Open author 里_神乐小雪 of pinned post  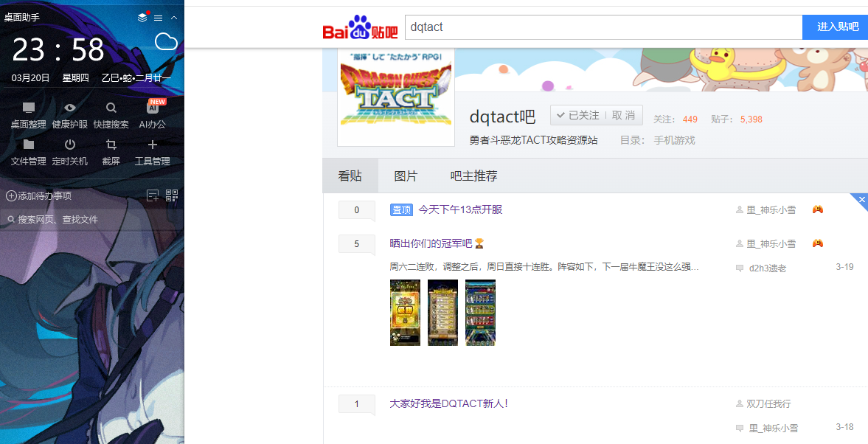pyautogui.click(x=771, y=209)
